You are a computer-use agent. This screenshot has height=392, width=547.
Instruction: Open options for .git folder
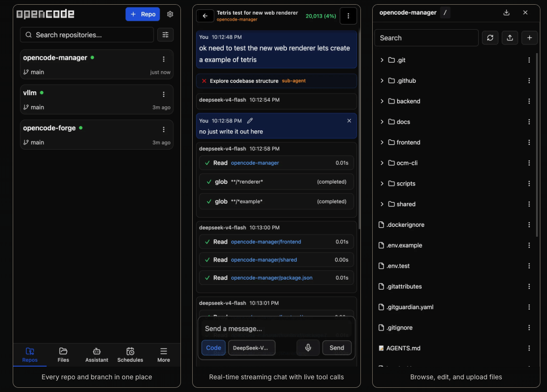(x=529, y=60)
